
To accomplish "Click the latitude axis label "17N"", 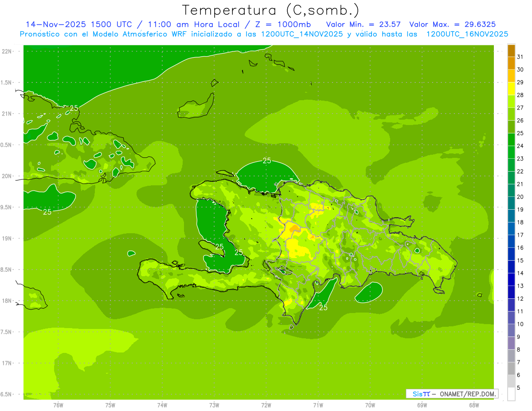I will 8,363.
